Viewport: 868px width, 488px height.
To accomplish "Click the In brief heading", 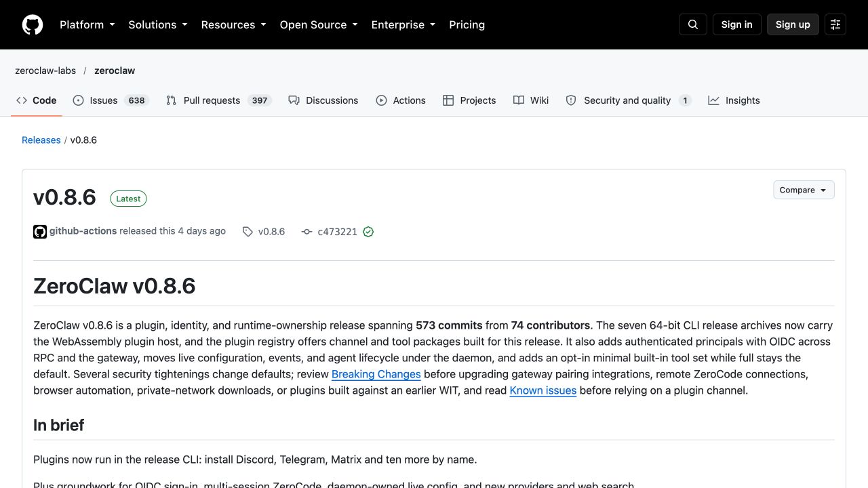I will 58,425.
